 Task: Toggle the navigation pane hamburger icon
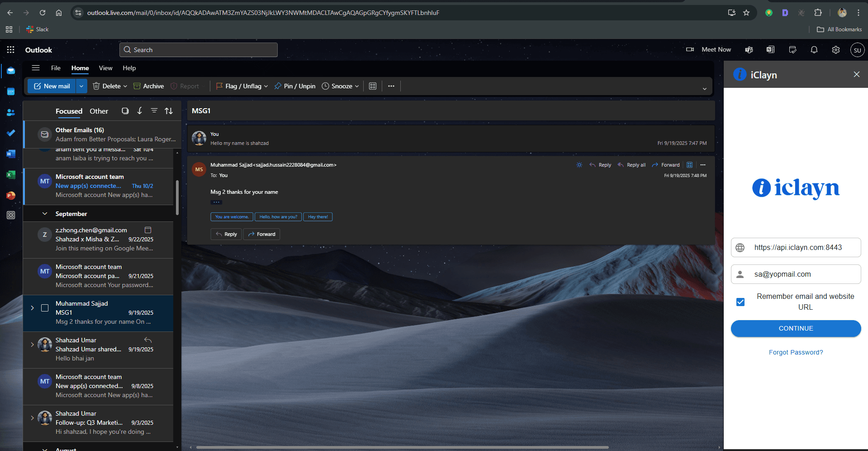(x=36, y=68)
